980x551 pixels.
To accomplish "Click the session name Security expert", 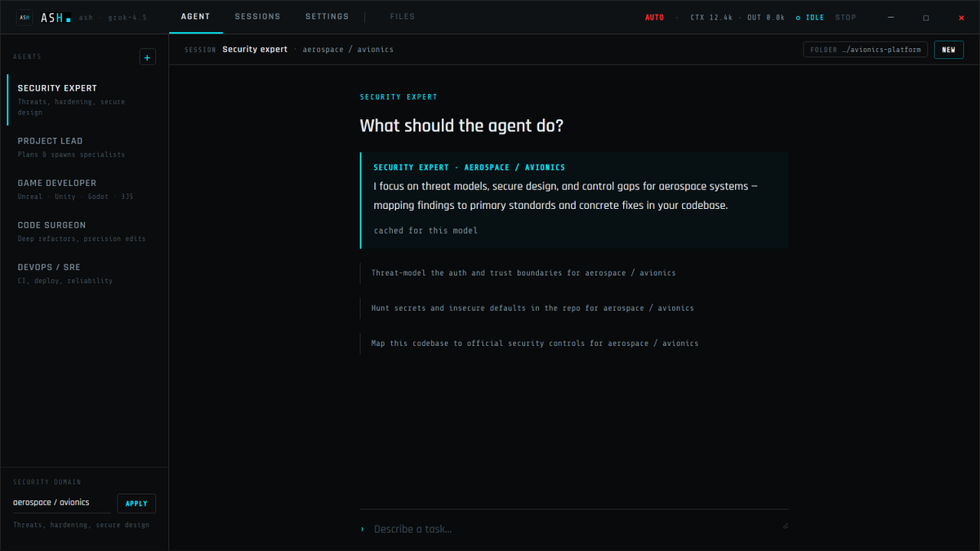I will click(x=255, y=50).
